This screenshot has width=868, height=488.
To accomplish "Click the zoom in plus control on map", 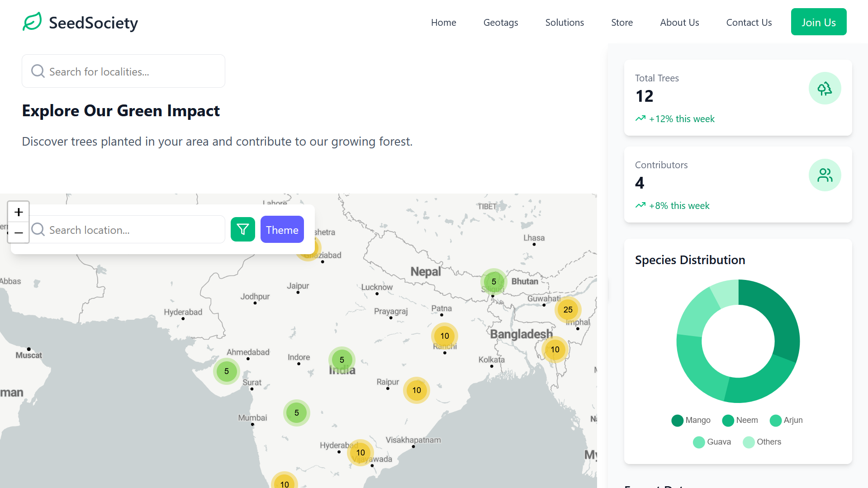I will (x=18, y=212).
